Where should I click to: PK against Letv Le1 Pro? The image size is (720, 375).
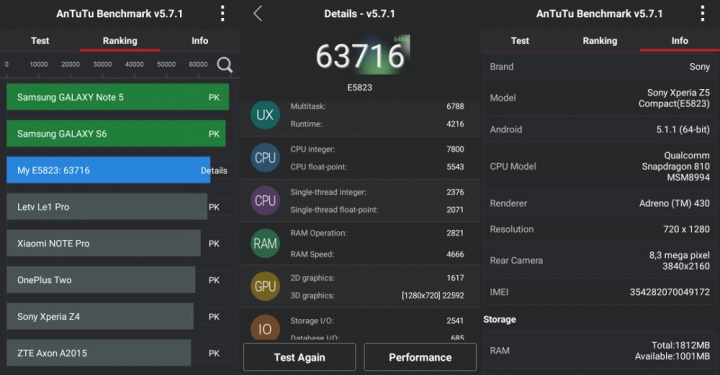pyautogui.click(x=214, y=207)
